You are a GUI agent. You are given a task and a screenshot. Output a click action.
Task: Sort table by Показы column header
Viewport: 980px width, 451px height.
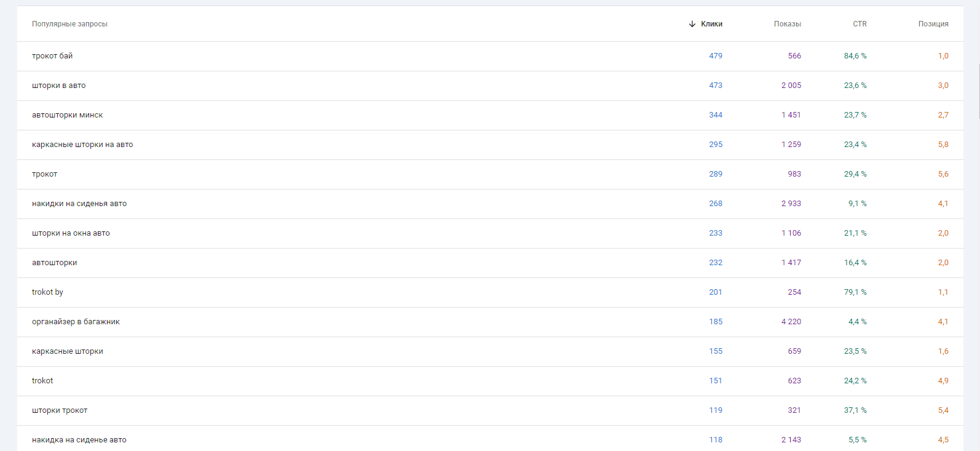pos(787,24)
